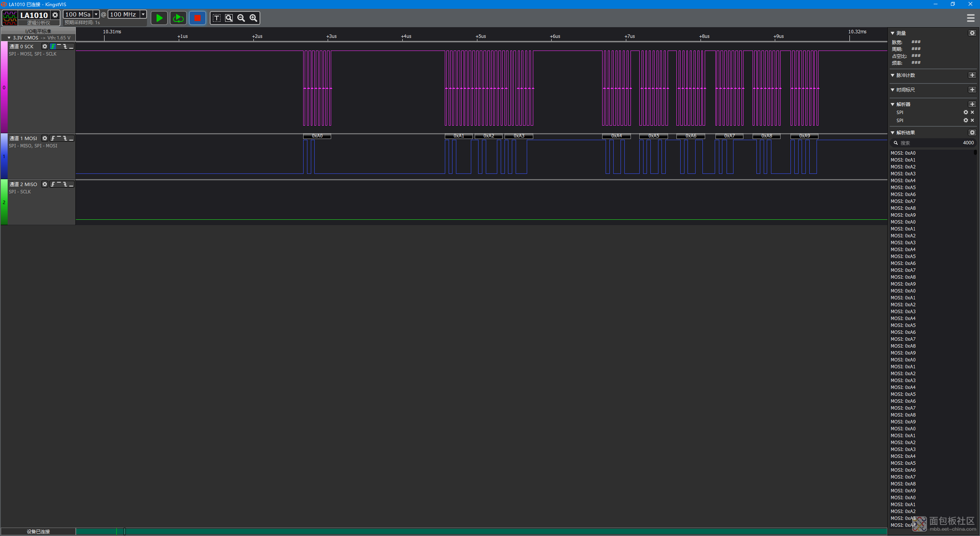Click the logic analyzer waveform logo icon
The height and width of the screenshot is (536, 980).
(10, 18)
